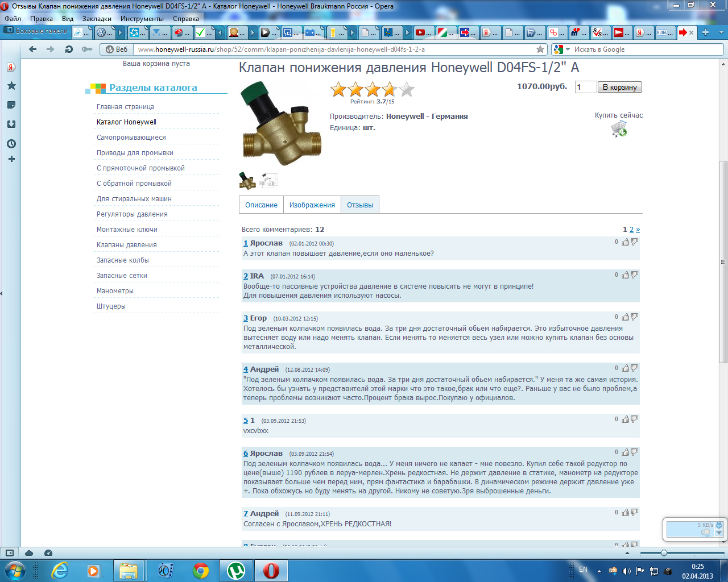Toggle the Боковые панели sidebar button
Image resolution: width=728 pixels, height=582 pixels.
pos(36,31)
